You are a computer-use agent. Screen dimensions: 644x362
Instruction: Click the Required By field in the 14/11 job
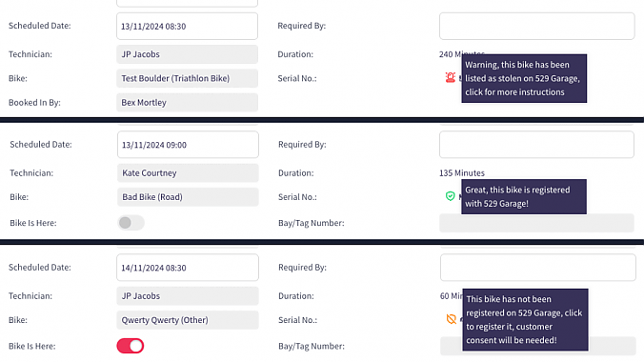pyautogui.click(x=538, y=268)
